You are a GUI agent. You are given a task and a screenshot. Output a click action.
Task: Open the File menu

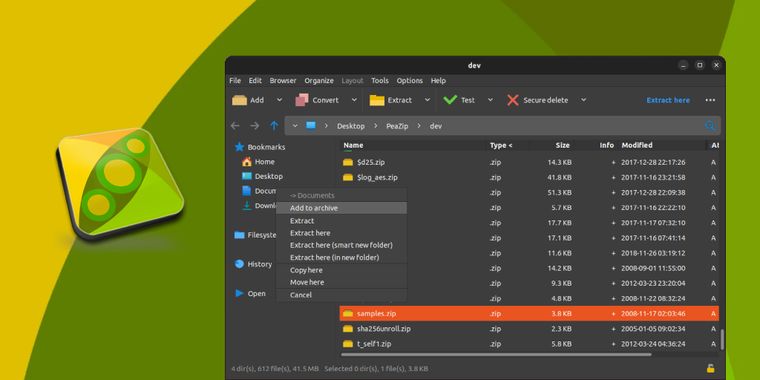(235, 81)
